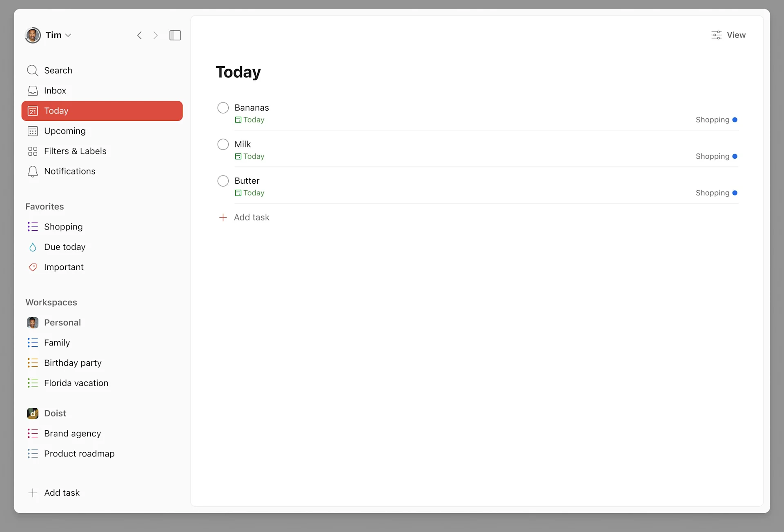
Task: Open the Shopping project from Bananas task
Action: [x=712, y=120]
